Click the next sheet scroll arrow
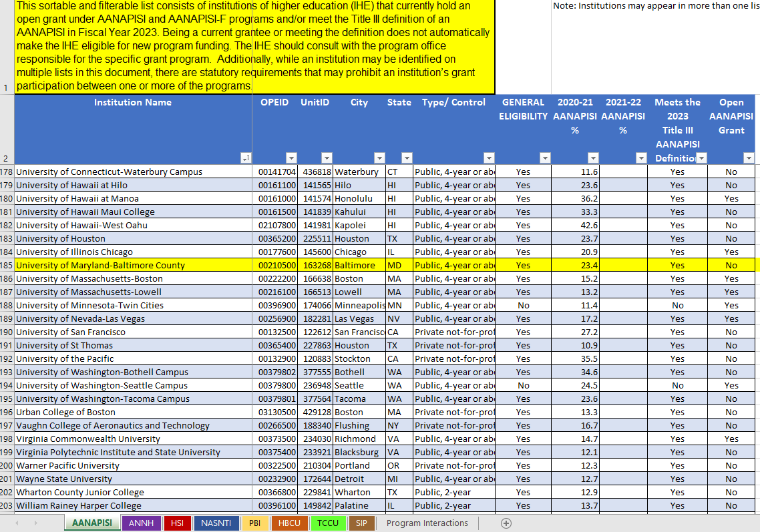 pyautogui.click(x=35, y=523)
